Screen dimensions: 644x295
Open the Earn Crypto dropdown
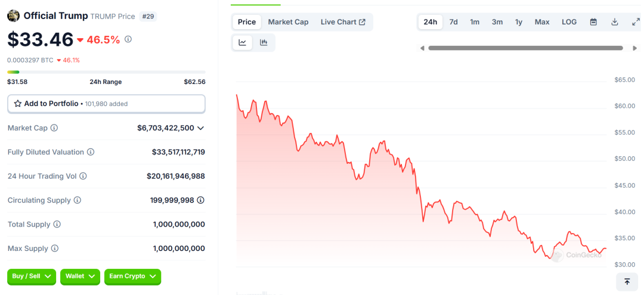(x=132, y=277)
